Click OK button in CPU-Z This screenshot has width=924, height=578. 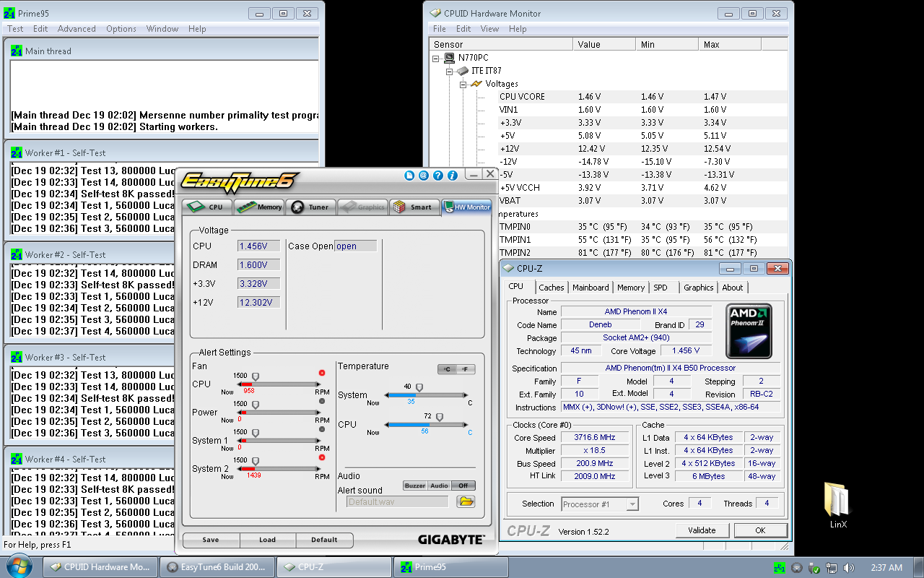[x=760, y=530]
